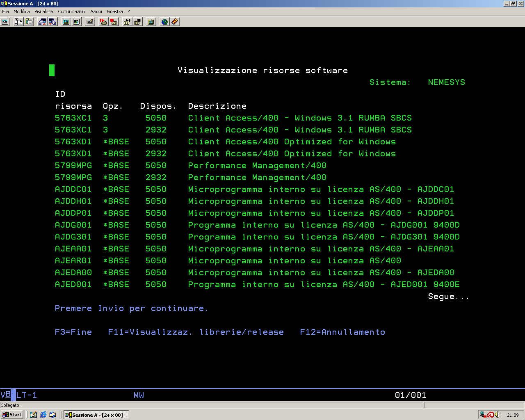Click resource ID AJEAR01

click(x=73, y=260)
